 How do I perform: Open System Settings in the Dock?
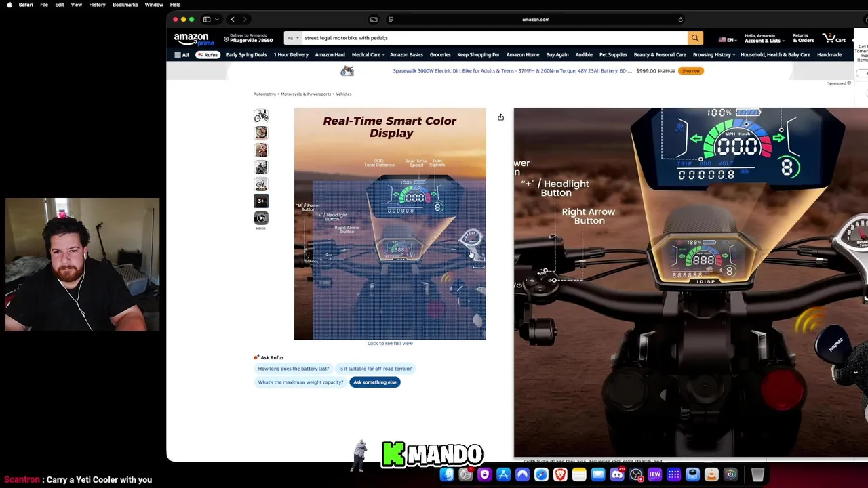[x=466, y=474]
